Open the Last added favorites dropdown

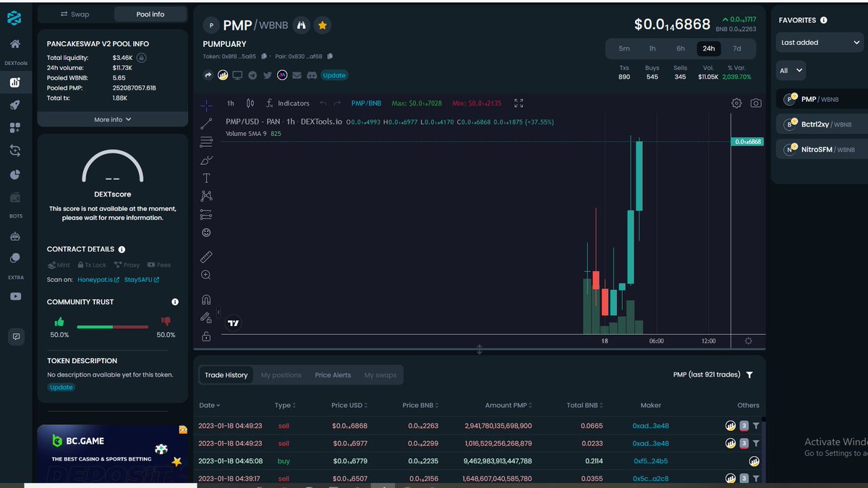tap(820, 43)
